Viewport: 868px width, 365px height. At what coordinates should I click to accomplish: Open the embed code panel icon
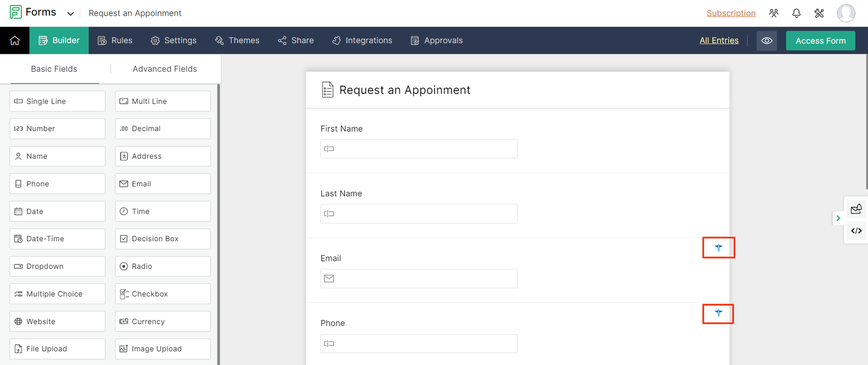click(x=856, y=231)
